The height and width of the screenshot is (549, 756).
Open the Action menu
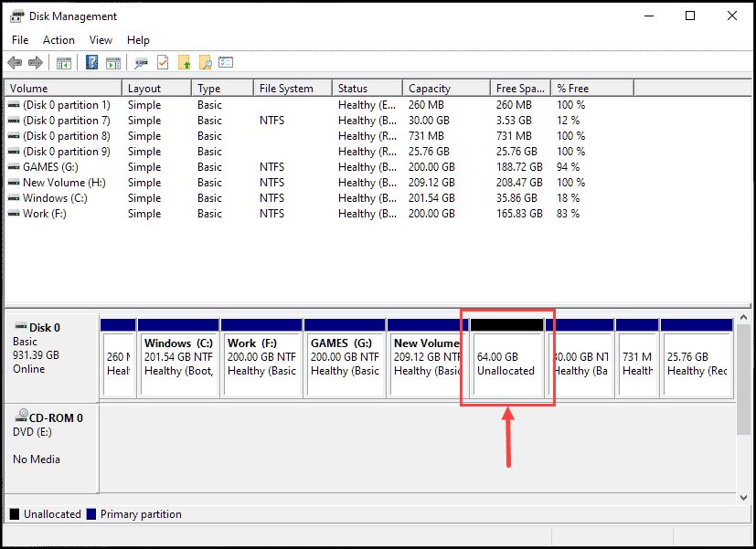(58, 39)
